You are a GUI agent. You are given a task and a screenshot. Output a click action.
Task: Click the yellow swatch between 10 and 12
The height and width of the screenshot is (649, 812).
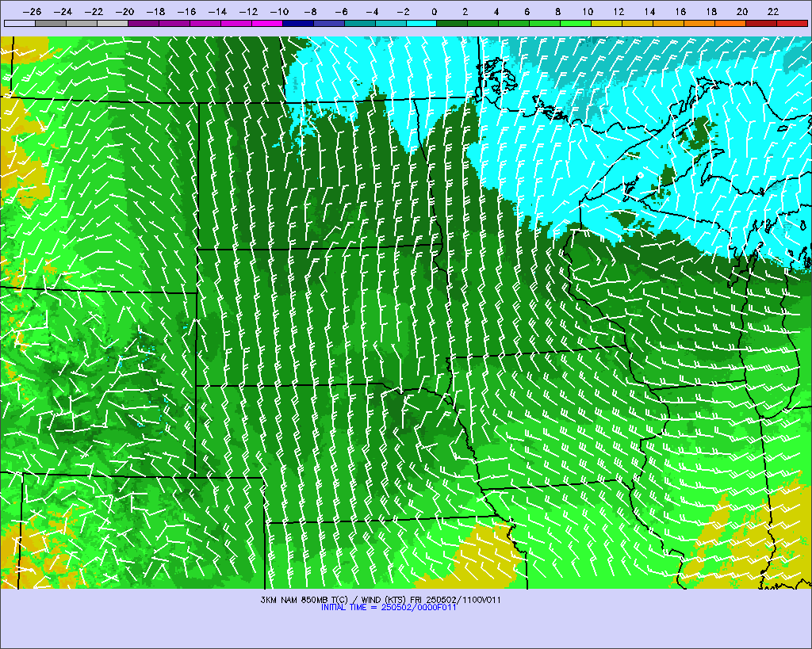[607, 23]
